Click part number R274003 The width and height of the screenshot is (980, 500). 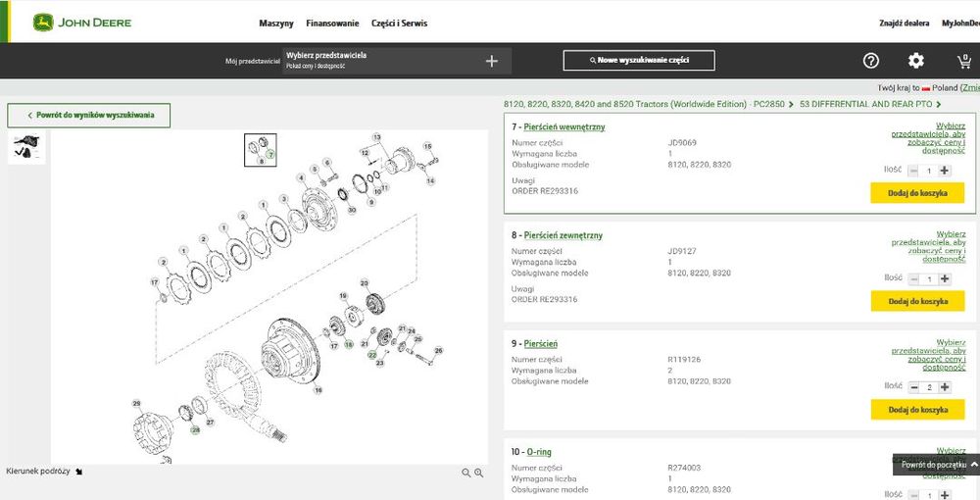tap(684, 468)
